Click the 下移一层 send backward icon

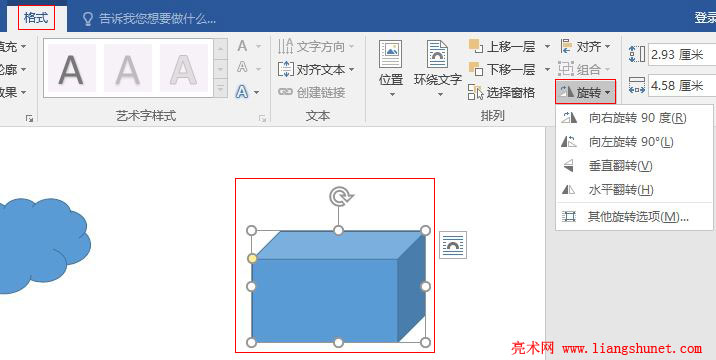click(x=476, y=69)
